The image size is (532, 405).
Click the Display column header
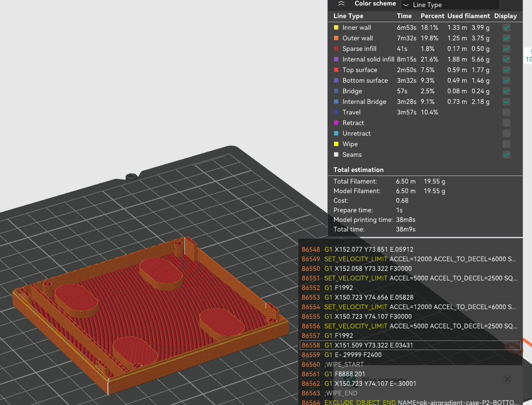[x=505, y=16]
